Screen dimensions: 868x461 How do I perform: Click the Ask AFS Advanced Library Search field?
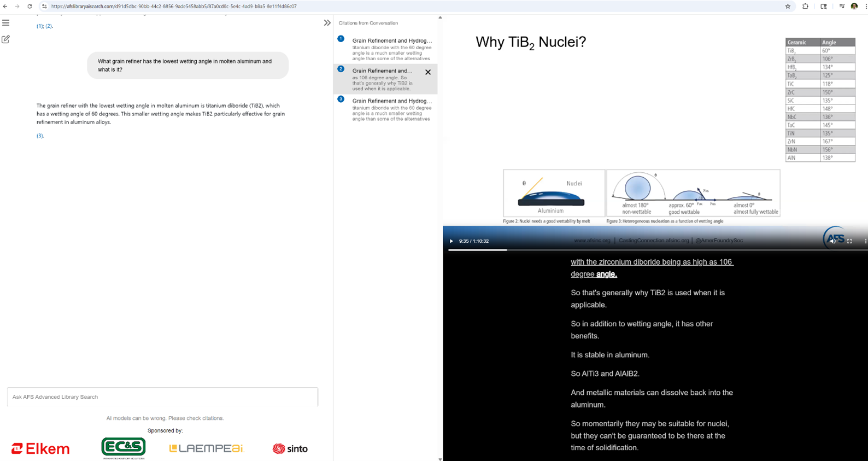162,397
